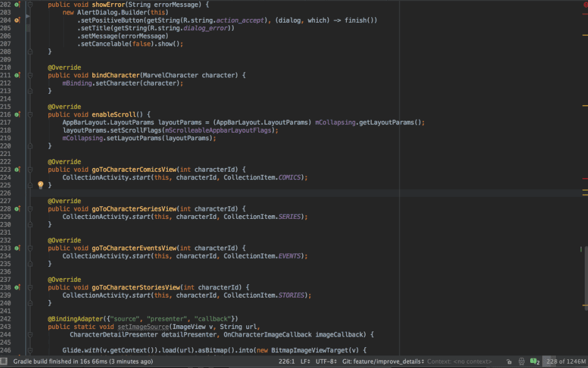Click the red error stripe mark near line 224
The image size is (588, 368).
pyautogui.click(x=585, y=179)
